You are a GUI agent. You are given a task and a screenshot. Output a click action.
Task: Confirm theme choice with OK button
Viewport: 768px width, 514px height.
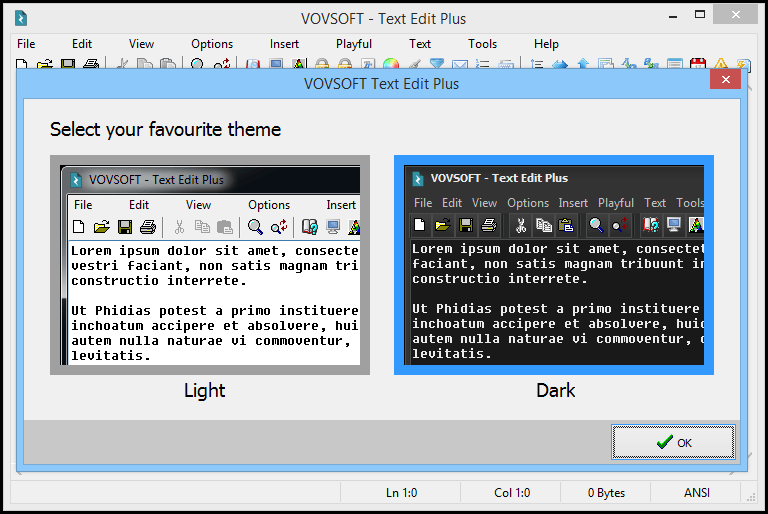click(x=673, y=442)
